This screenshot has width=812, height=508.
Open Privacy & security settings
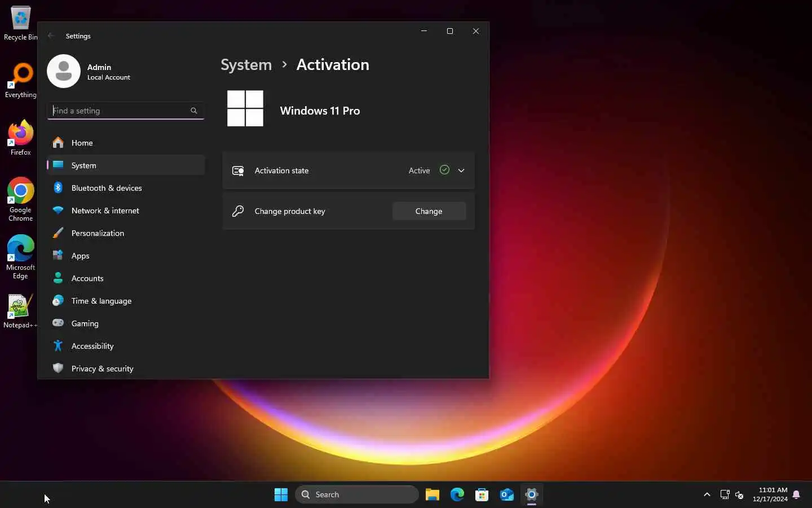[x=126, y=369]
